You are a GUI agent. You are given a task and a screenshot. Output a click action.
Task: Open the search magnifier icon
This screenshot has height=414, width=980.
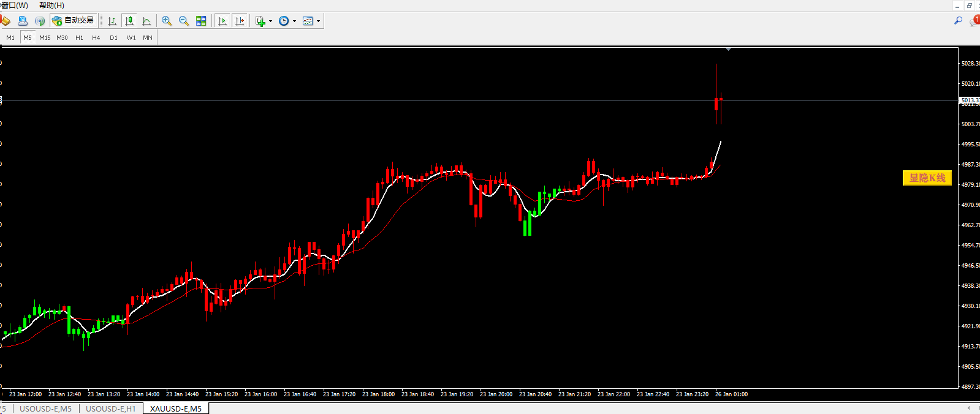pos(958,21)
